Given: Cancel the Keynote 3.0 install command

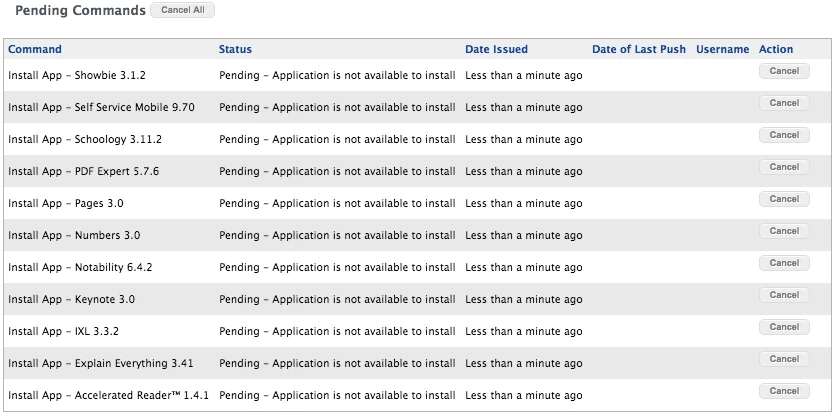Looking at the screenshot, I should [x=784, y=295].
